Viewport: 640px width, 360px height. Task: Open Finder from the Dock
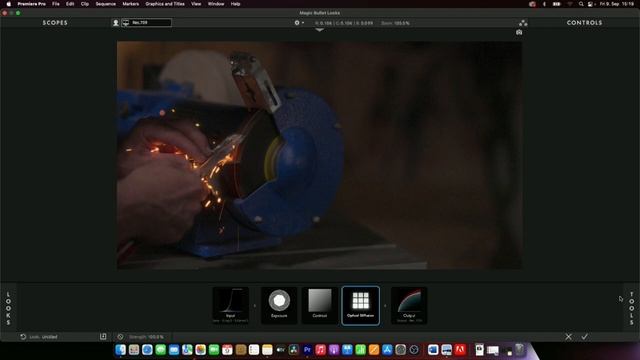pos(120,349)
